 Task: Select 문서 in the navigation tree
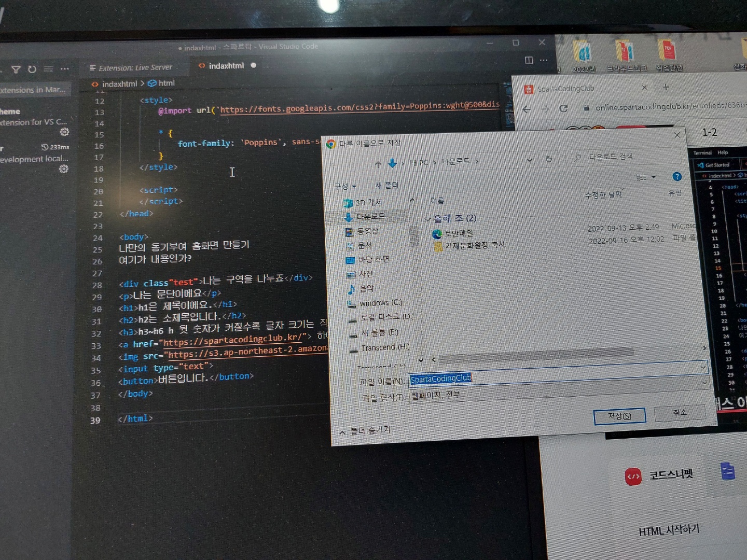coord(358,245)
